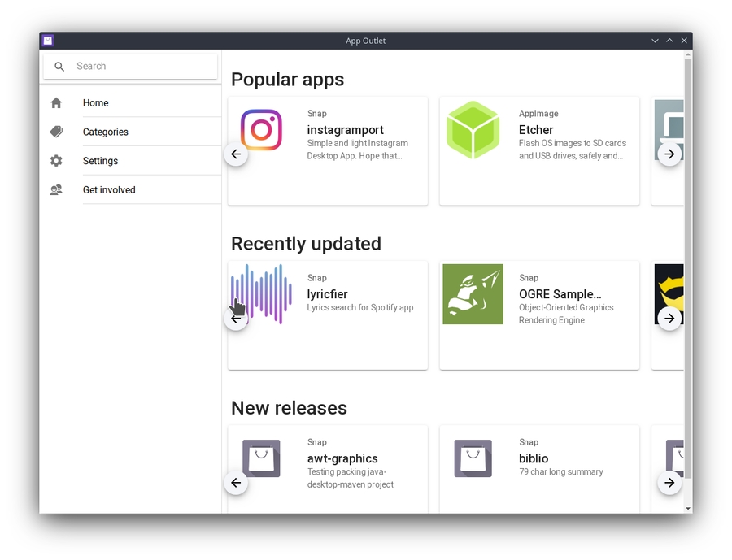Click the biblio shopping bag icon

click(x=473, y=458)
